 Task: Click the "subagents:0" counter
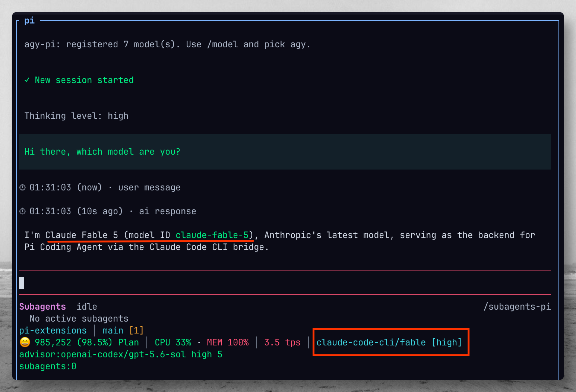[48, 366]
